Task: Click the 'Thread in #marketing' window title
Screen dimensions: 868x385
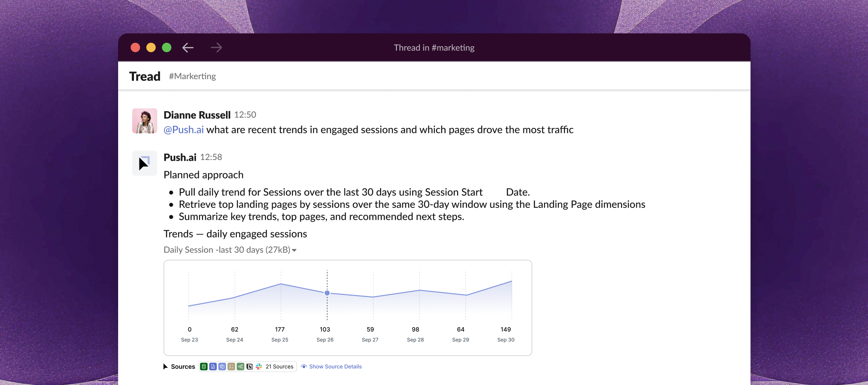Action: [x=434, y=47]
